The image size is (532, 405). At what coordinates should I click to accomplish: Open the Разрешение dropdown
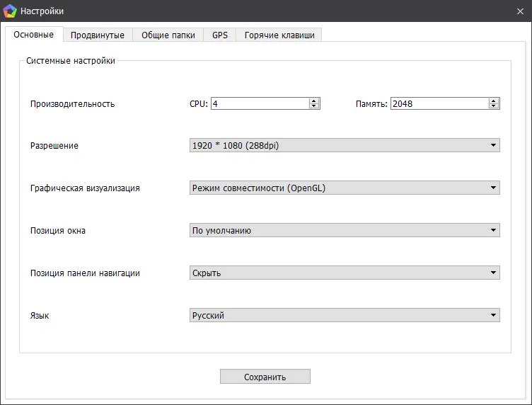pos(345,145)
